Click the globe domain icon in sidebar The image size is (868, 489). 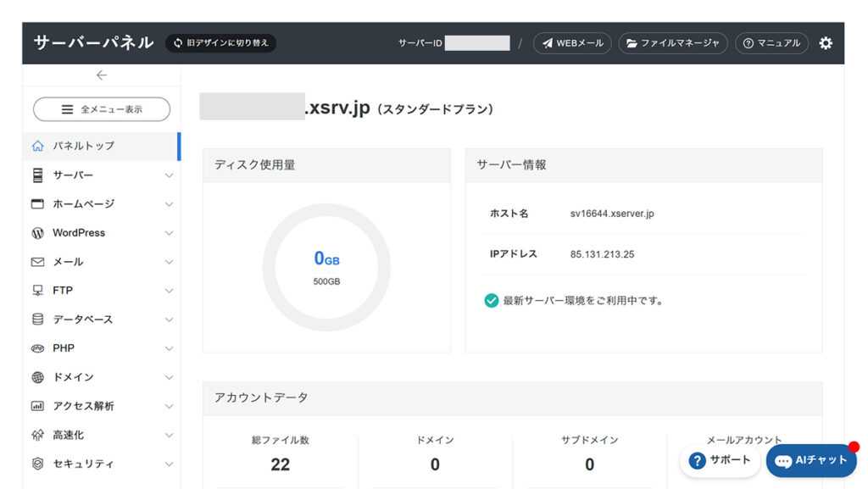37,377
